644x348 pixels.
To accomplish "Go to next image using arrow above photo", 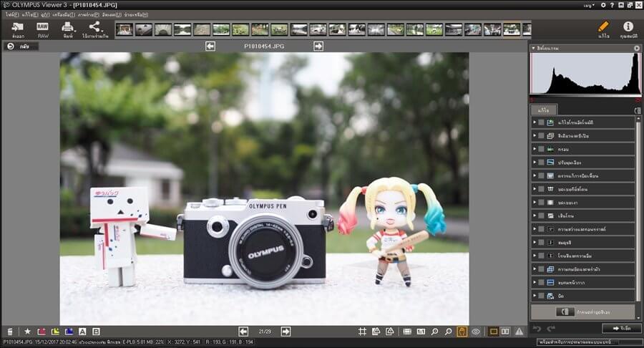I will click(x=318, y=46).
